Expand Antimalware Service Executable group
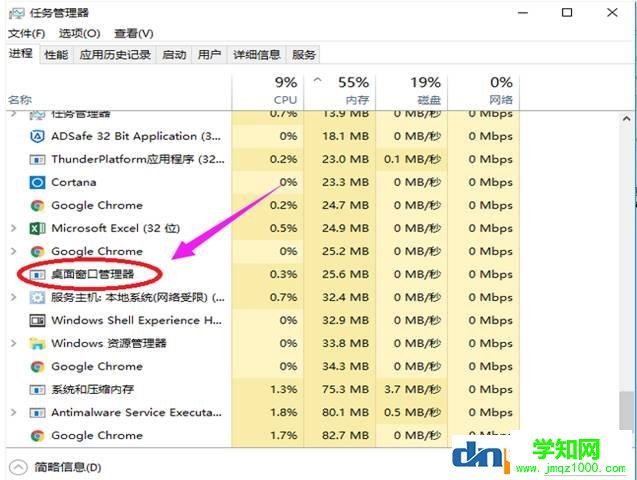 [x=14, y=413]
